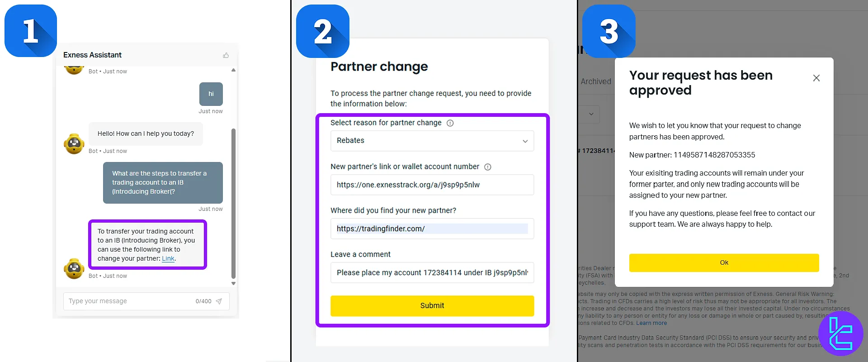
Task: Click the bot avatar beside the greeting message
Action: pos(74,144)
